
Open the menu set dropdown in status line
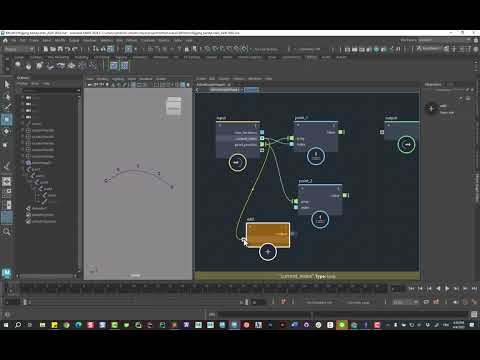click(x=19, y=49)
